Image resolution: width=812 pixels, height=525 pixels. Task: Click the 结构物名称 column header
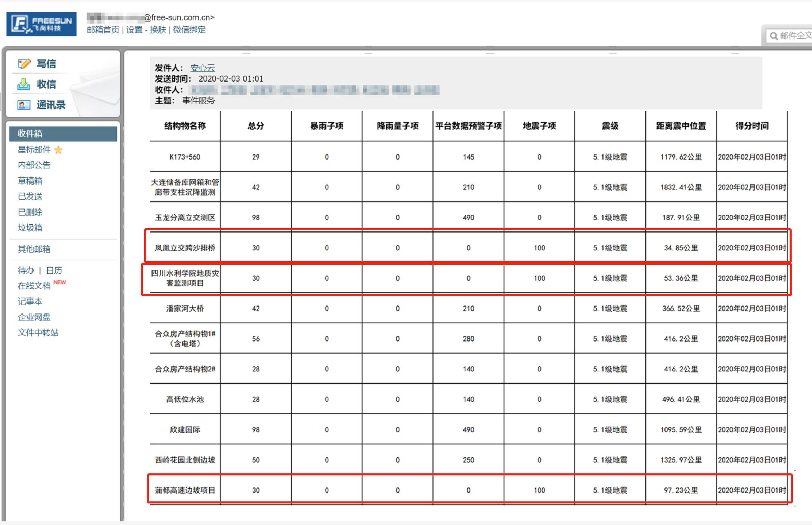click(185, 126)
